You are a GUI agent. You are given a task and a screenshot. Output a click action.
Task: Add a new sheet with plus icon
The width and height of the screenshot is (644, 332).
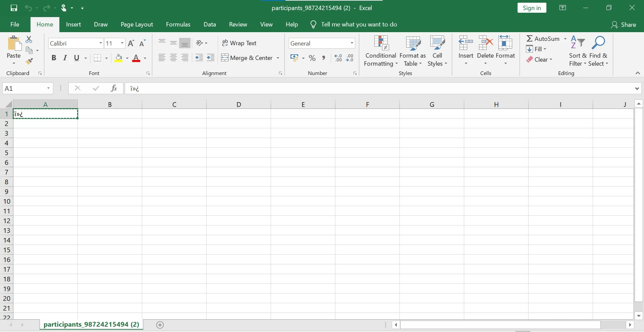[x=160, y=325]
